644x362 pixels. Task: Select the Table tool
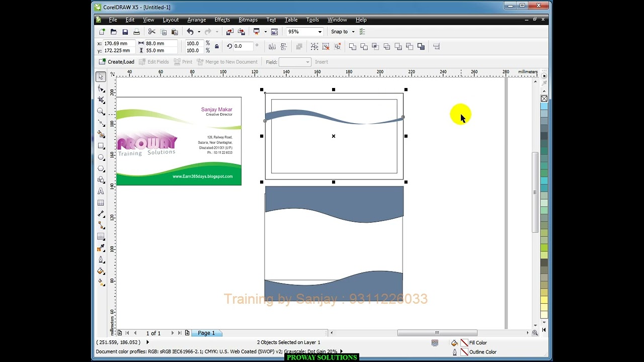pyautogui.click(x=101, y=203)
